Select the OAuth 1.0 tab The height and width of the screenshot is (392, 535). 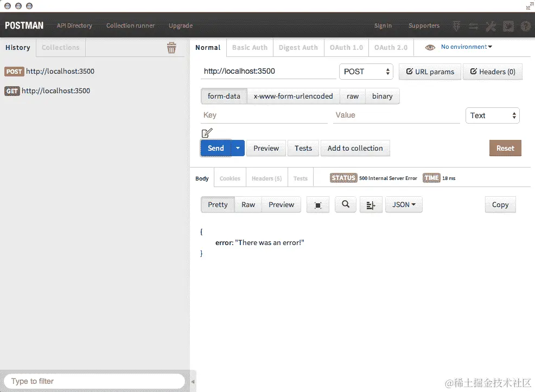(x=346, y=47)
